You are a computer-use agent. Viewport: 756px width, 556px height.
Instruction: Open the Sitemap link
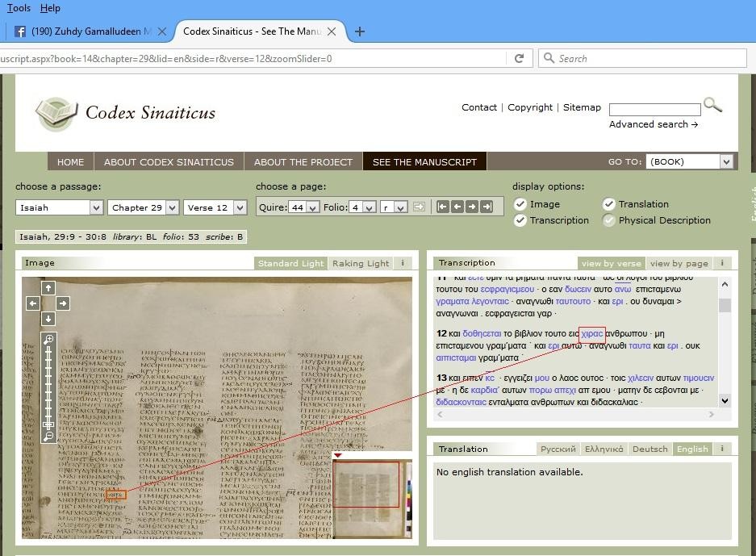[582, 107]
